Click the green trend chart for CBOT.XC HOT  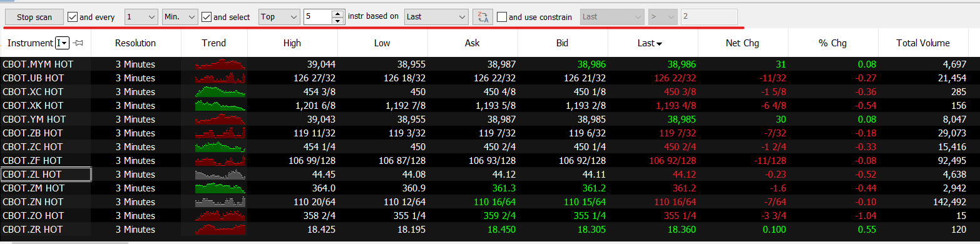pos(220,91)
